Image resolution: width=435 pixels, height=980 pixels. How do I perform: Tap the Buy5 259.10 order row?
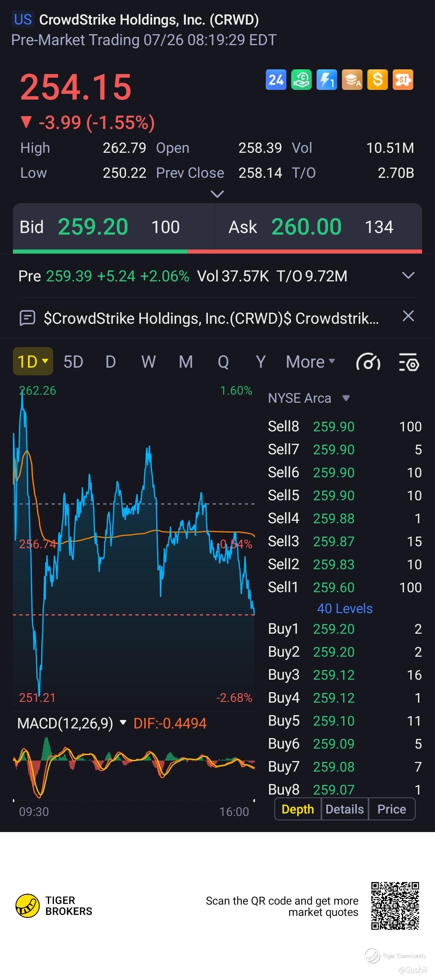coord(345,721)
